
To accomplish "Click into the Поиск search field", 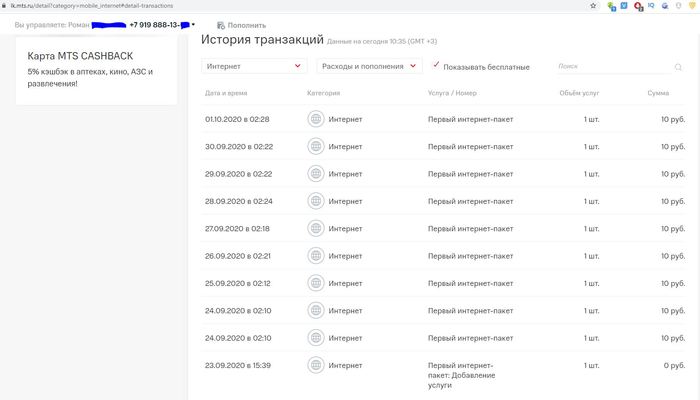I will point(612,66).
